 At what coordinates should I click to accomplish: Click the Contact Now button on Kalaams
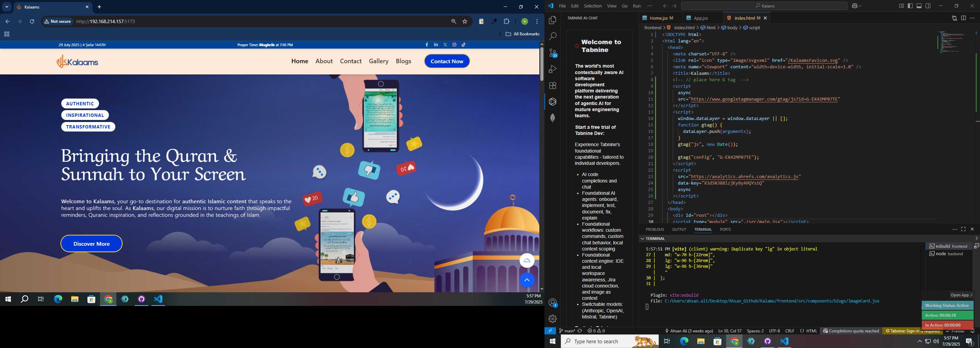coord(447,61)
